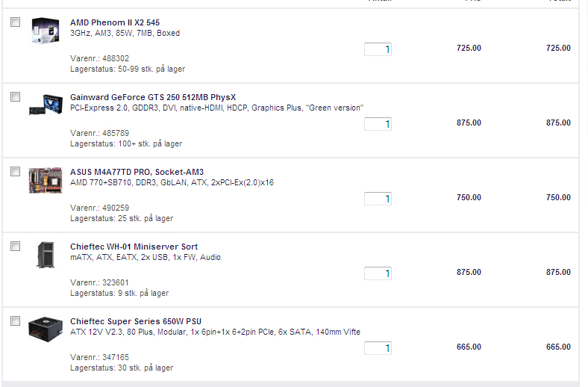Open the ASUS M4A77TD PRO, Socket-AM3 link
The width and height of the screenshot is (588, 387).
[137, 172]
